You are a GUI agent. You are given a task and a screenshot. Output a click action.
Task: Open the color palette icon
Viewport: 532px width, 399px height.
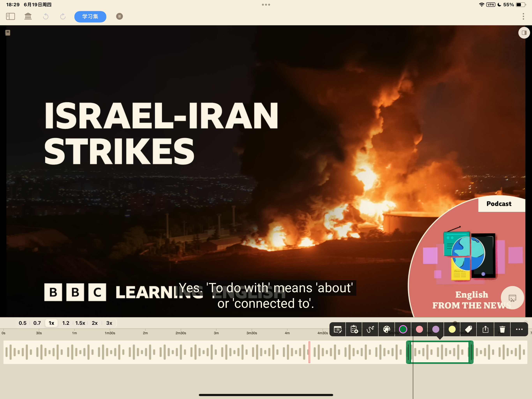pos(387,329)
